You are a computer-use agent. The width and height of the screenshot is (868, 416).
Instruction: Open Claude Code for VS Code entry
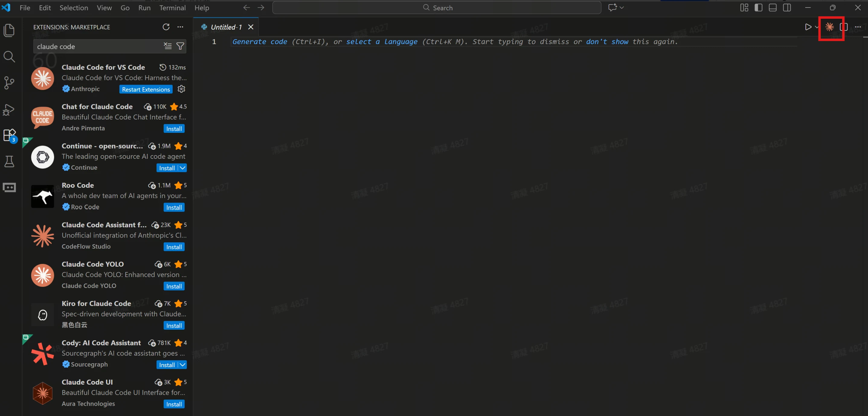(108, 78)
